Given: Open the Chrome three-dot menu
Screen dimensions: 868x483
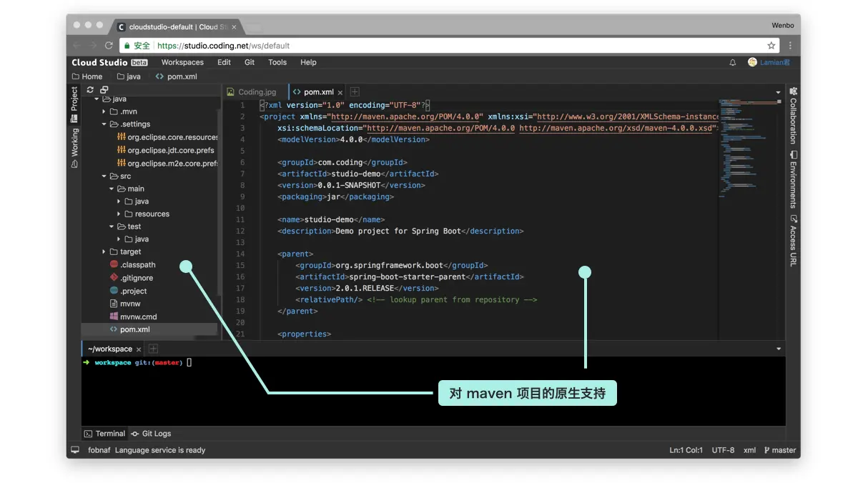Looking at the screenshot, I should (x=790, y=45).
